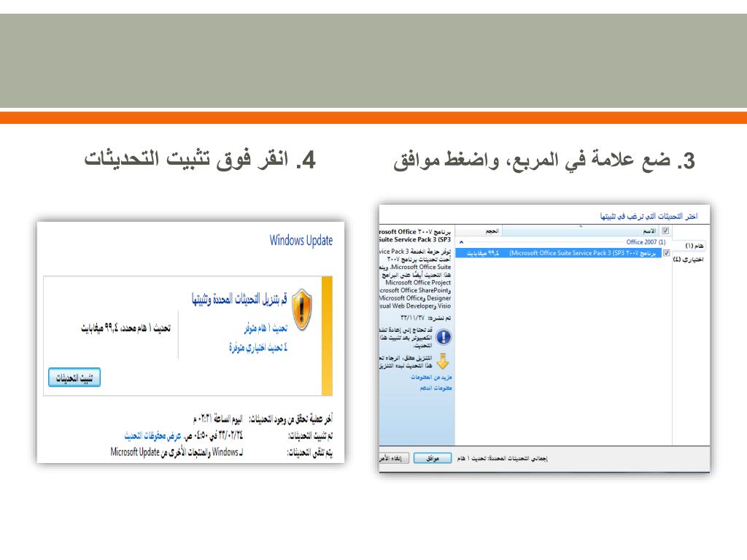This screenshot has height=560, width=747.
Task: Open the 'معلومات الدعم' support link
Action: tap(436, 388)
